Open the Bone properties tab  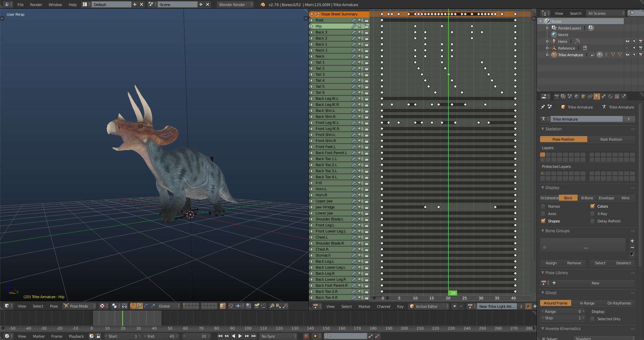pos(603,96)
